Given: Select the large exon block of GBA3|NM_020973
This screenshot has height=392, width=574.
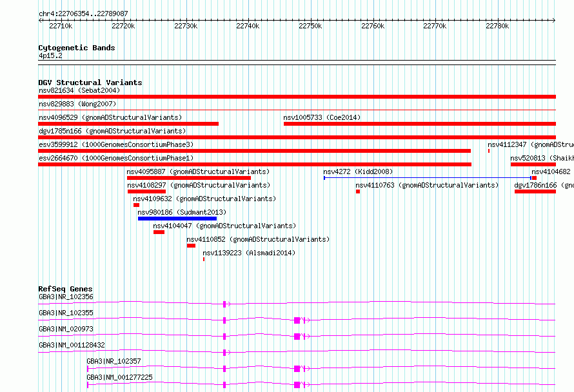Looking at the screenshot, I should (297, 337).
